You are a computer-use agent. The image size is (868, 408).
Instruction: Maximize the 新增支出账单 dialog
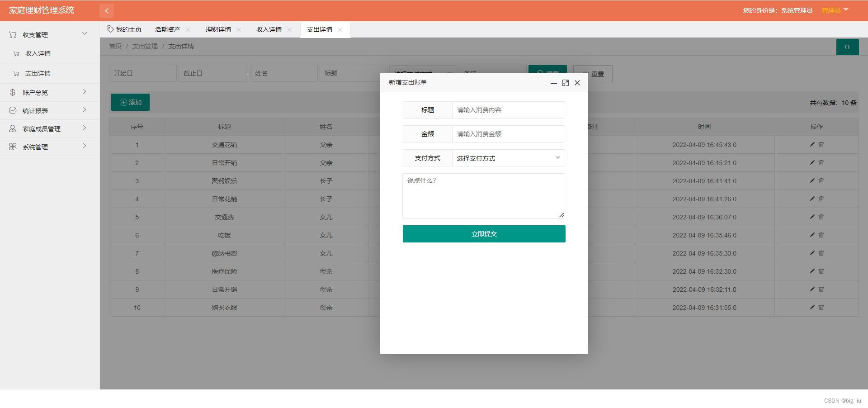pos(565,83)
